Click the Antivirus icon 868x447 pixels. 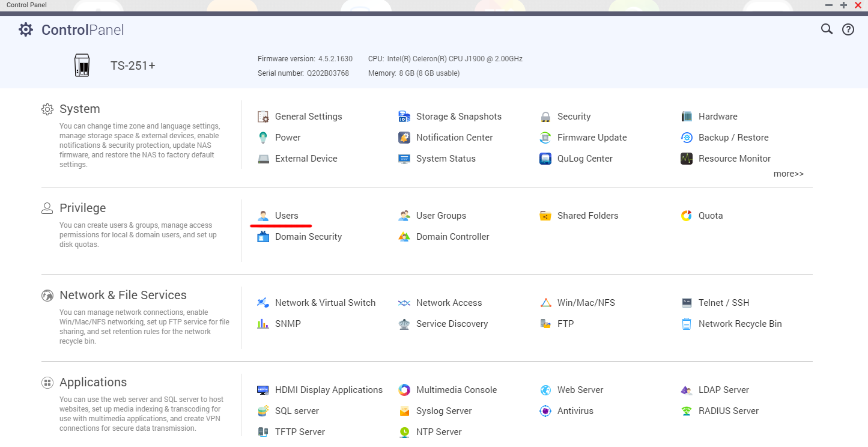pyautogui.click(x=545, y=411)
